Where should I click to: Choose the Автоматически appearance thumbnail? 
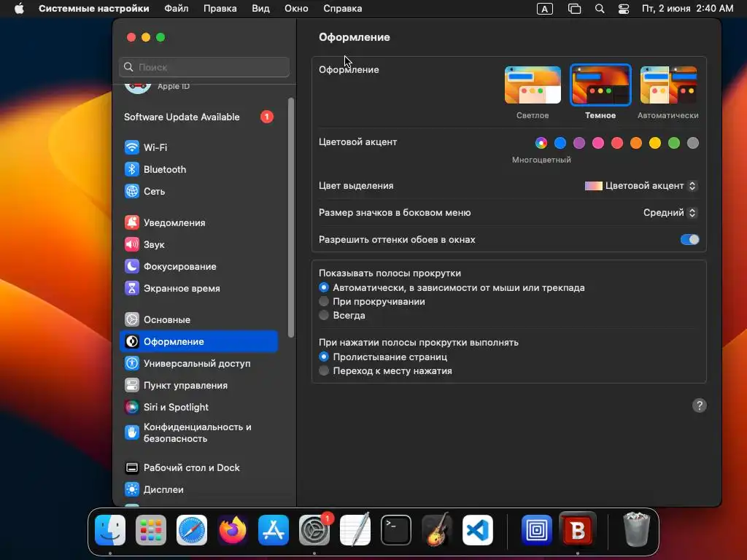tap(668, 85)
